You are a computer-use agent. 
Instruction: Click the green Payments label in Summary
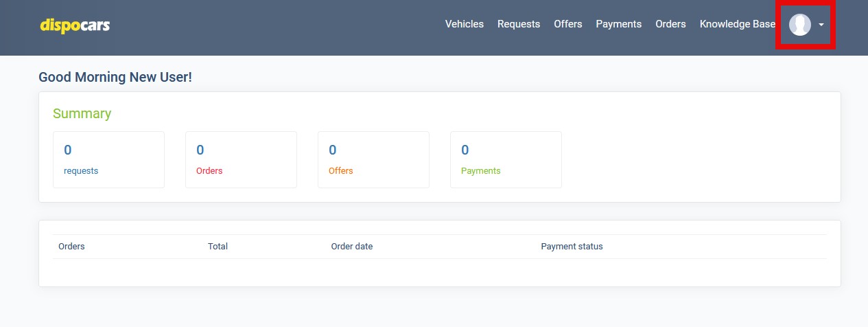pos(480,171)
